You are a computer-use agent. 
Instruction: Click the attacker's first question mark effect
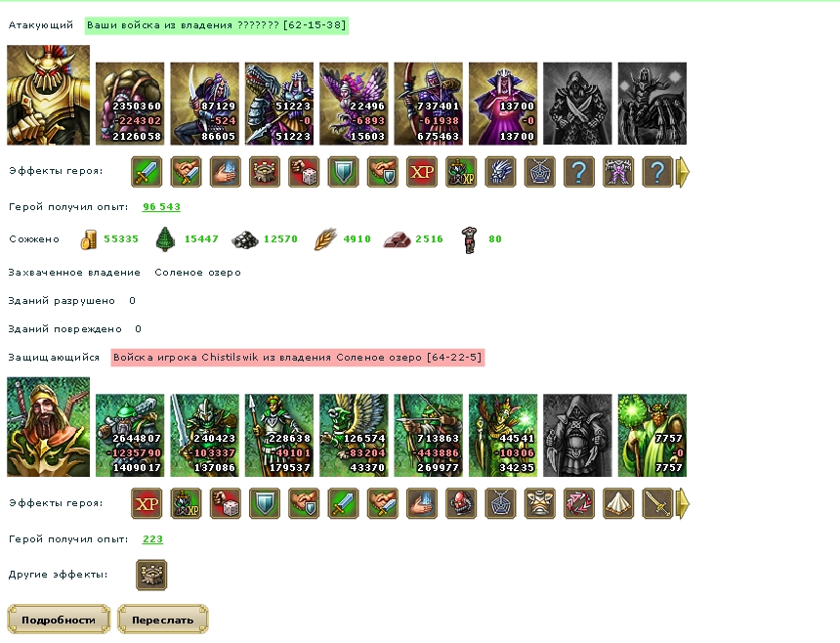(x=579, y=172)
